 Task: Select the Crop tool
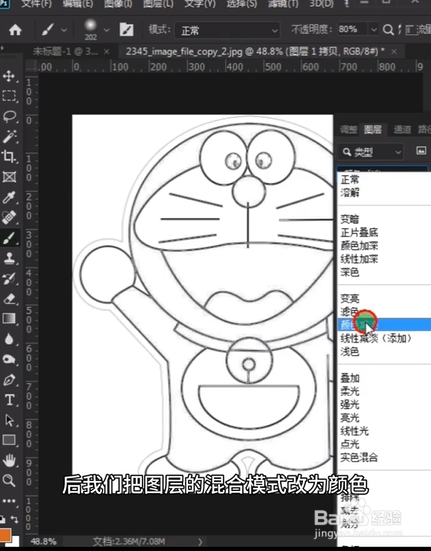click(x=9, y=156)
